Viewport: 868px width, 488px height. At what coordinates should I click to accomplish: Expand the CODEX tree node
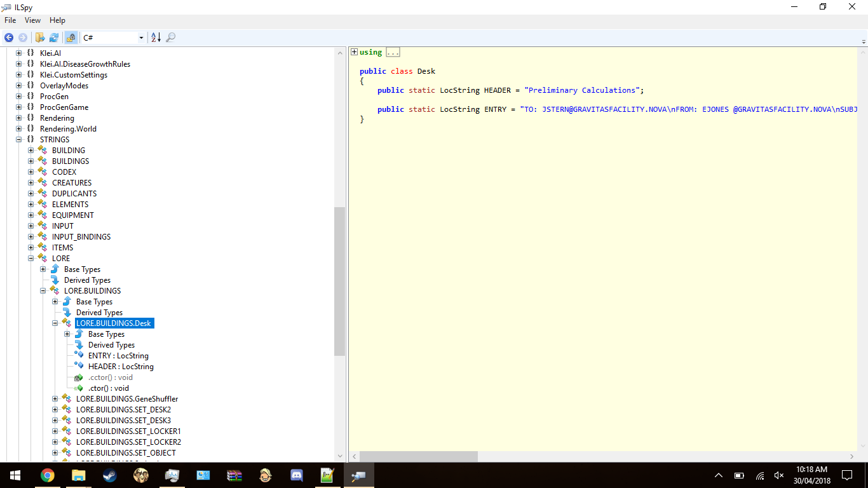pos(31,172)
